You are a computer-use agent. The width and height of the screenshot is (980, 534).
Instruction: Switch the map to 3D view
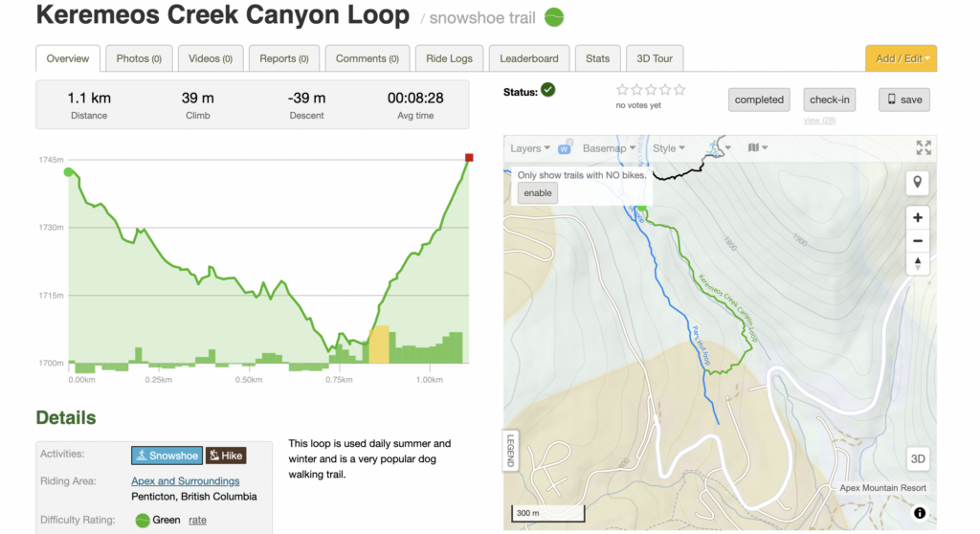(x=918, y=459)
